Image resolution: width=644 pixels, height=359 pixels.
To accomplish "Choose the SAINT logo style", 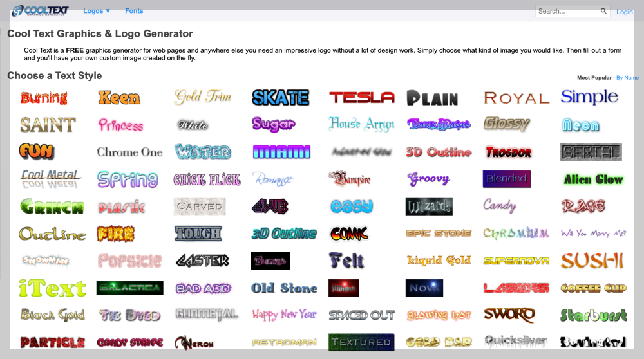I will 48,125.
